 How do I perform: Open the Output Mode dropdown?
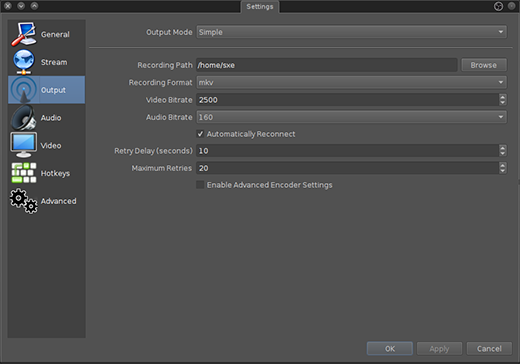352,32
